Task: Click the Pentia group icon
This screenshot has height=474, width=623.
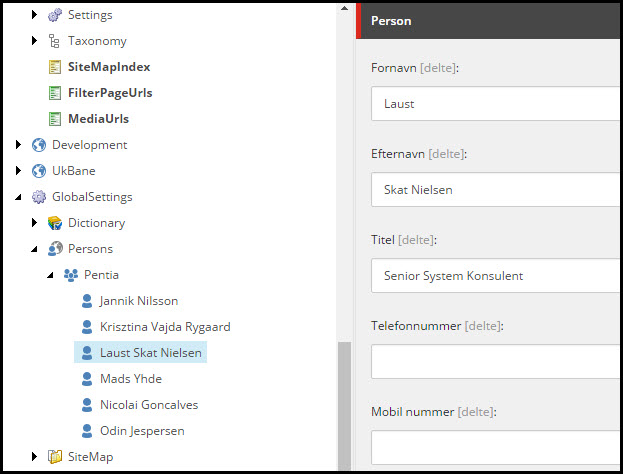Action: pyautogui.click(x=71, y=275)
